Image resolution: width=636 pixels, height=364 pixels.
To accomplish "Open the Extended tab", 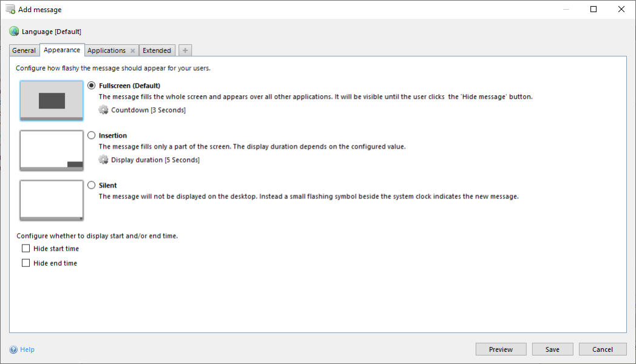I will (156, 50).
